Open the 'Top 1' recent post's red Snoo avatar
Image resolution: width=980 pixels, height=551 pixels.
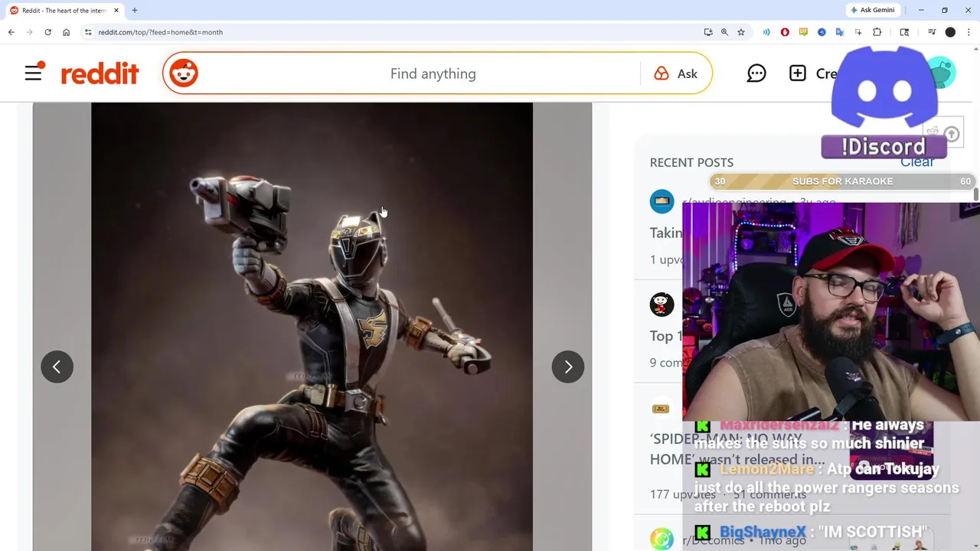pos(661,305)
